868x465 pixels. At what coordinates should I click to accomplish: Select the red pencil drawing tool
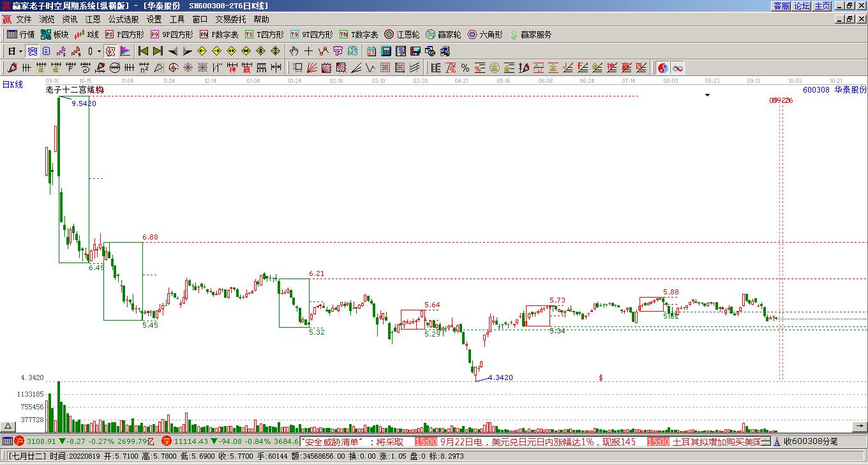tap(11, 68)
